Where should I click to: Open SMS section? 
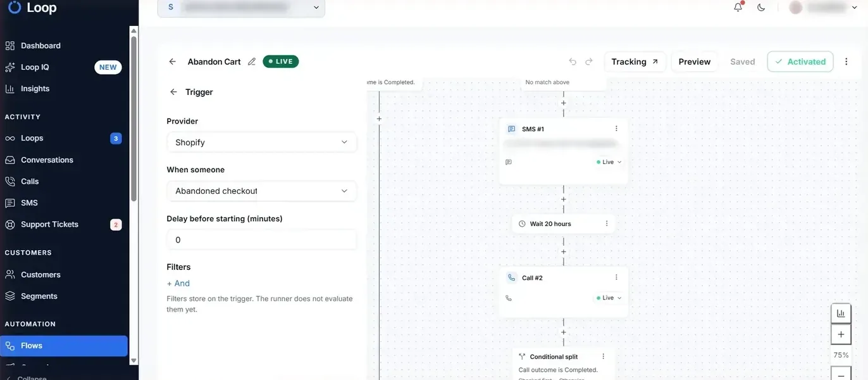point(29,203)
